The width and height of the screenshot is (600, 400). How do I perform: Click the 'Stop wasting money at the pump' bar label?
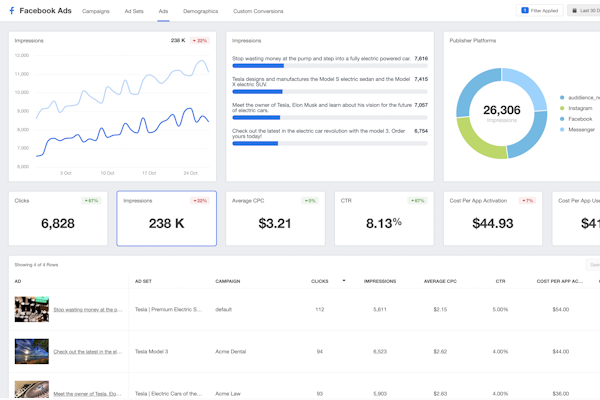click(321, 59)
